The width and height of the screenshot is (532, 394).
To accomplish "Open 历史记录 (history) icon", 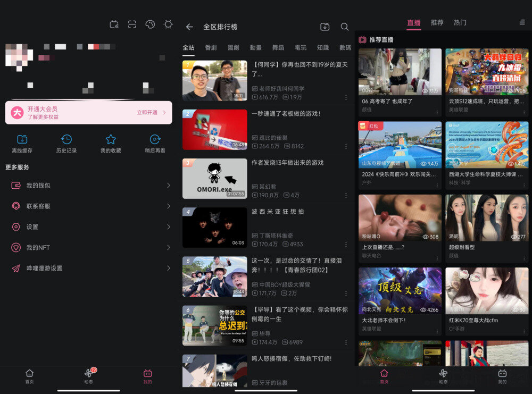I will [66, 139].
